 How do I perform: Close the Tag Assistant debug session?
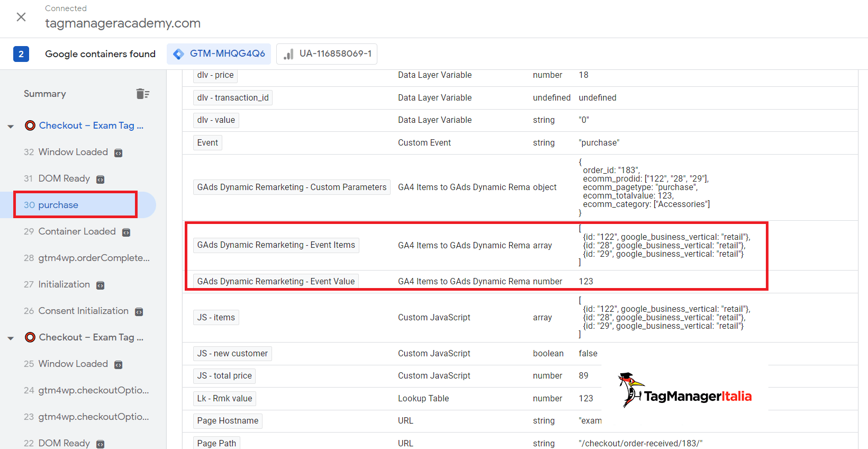click(21, 17)
